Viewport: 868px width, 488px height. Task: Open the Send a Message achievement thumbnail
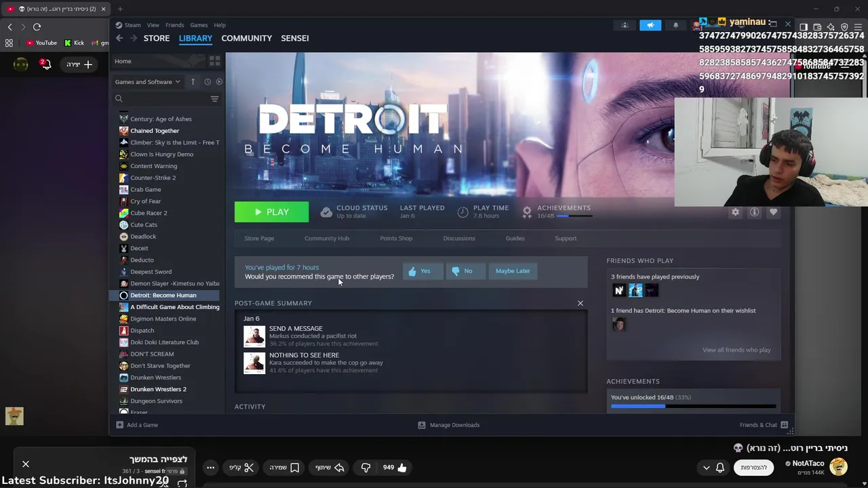pos(254,336)
